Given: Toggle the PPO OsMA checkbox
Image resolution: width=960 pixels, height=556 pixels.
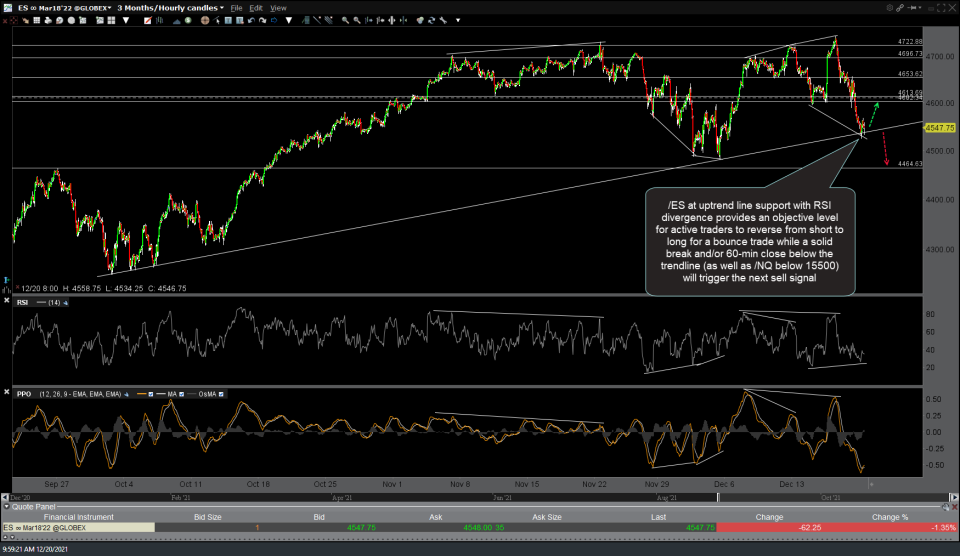Looking at the screenshot, I should point(221,394).
